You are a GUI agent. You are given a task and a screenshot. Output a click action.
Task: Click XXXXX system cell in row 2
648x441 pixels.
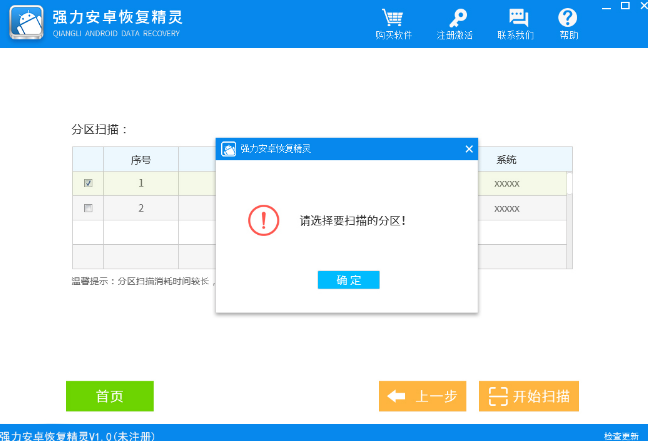[x=507, y=209]
